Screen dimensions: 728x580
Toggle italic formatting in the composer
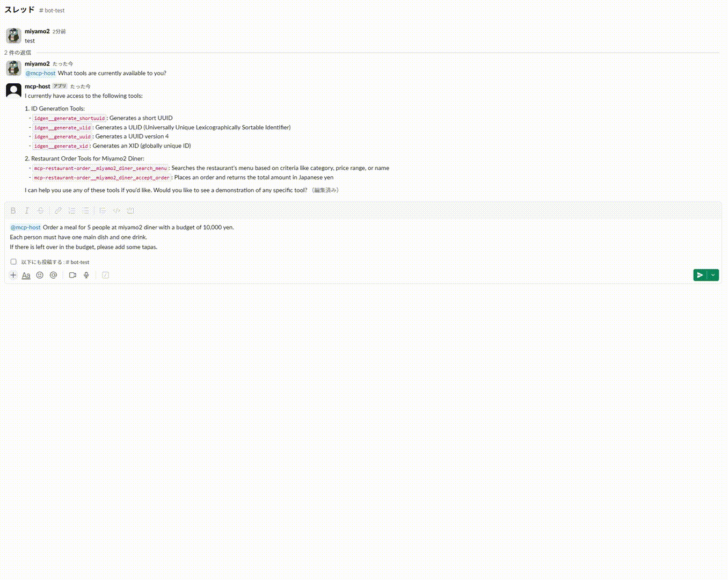pos(27,211)
